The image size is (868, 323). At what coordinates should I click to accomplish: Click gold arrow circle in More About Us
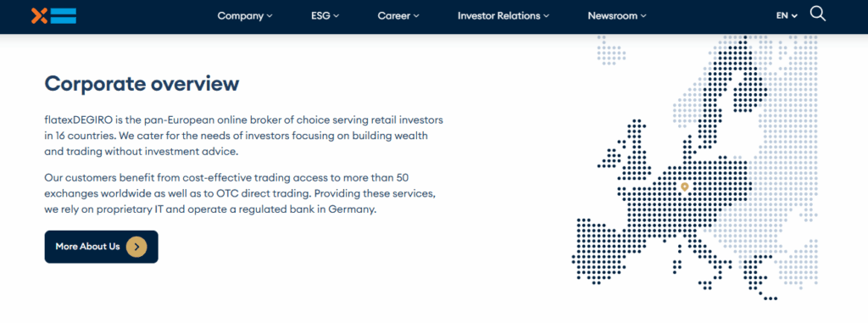pos(136,247)
